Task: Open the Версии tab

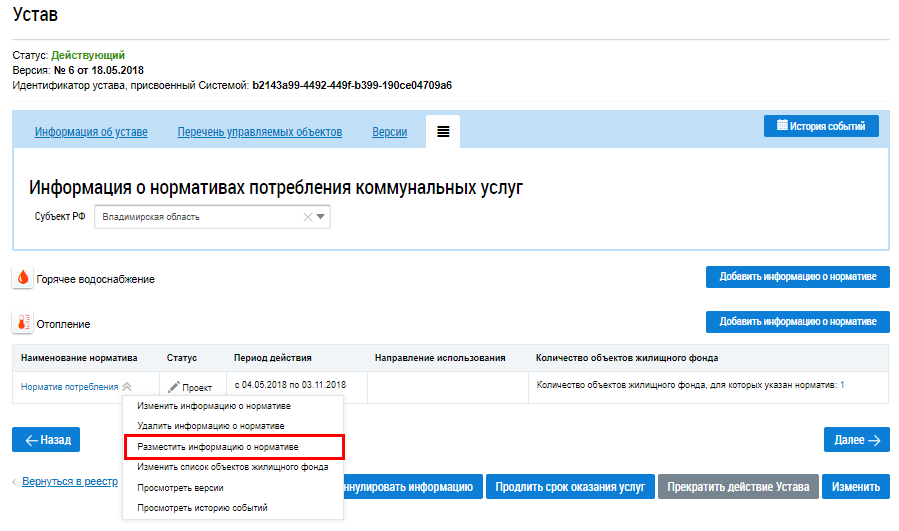Action: (x=389, y=132)
